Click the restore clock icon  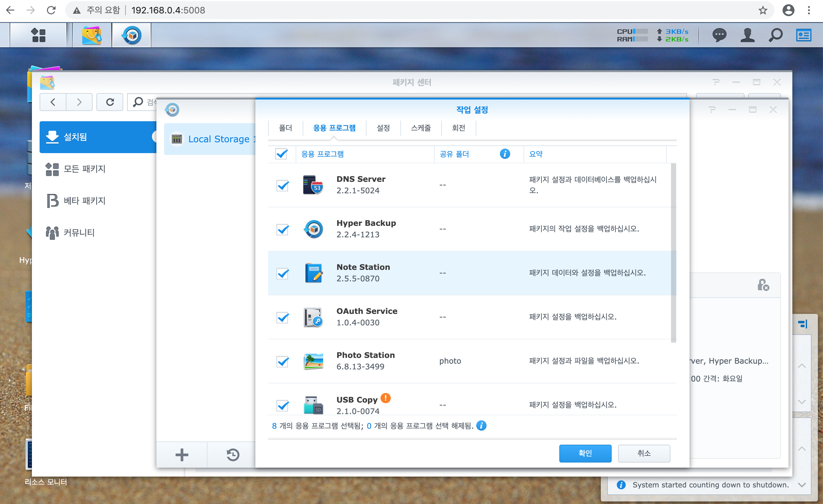tap(233, 455)
